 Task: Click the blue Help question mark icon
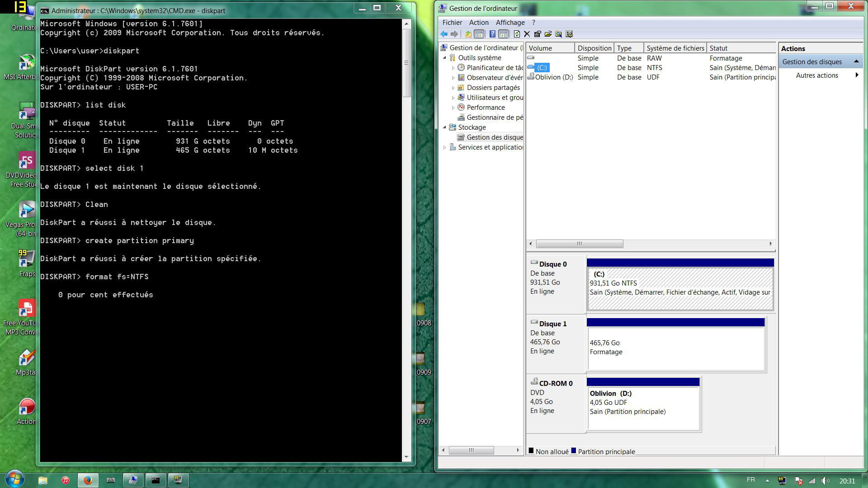(492, 34)
